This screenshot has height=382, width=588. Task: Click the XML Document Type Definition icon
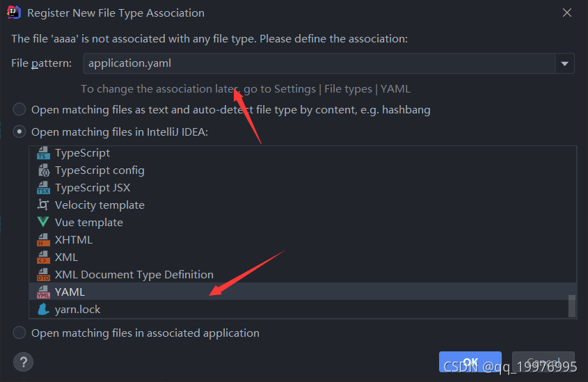tap(43, 274)
